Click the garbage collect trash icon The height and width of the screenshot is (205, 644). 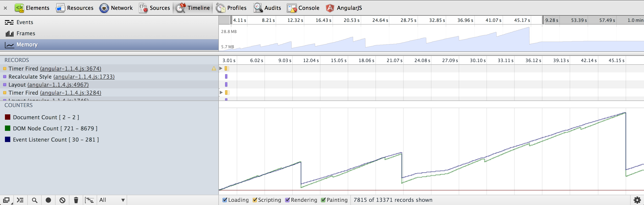pos(76,200)
